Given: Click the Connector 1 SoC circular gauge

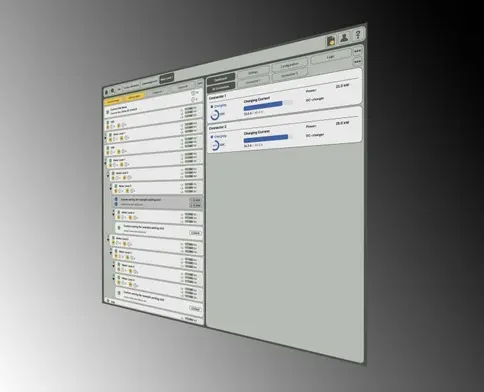Looking at the screenshot, I should coord(215,115).
